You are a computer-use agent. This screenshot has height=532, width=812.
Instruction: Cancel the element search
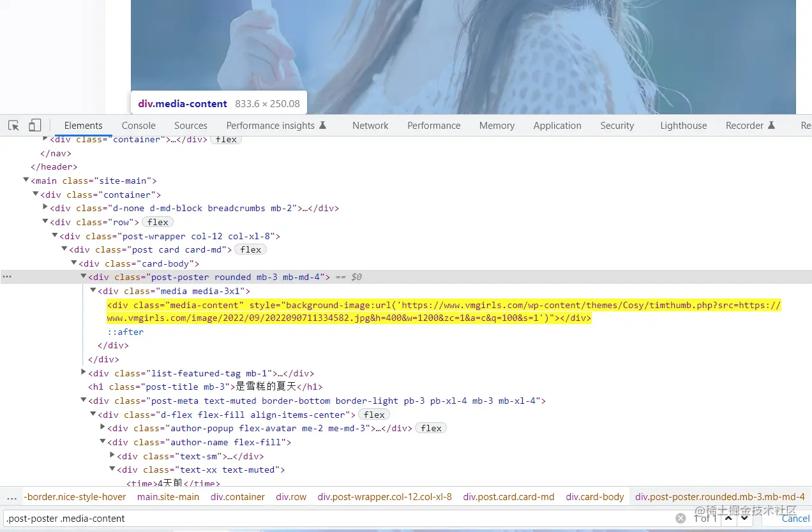pyautogui.click(x=795, y=519)
